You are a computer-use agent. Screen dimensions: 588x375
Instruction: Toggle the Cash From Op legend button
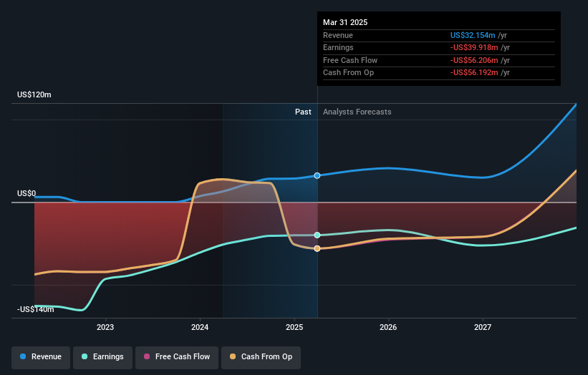coord(261,357)
